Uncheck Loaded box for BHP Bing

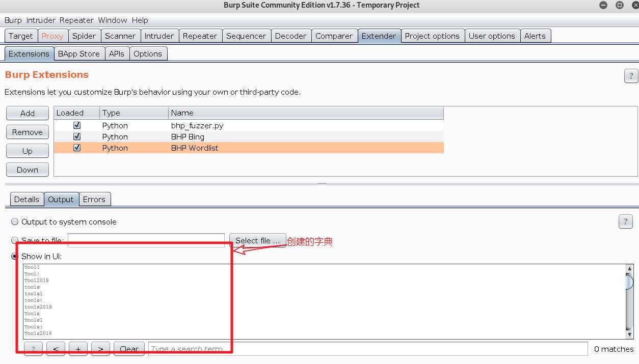(77, 136)
